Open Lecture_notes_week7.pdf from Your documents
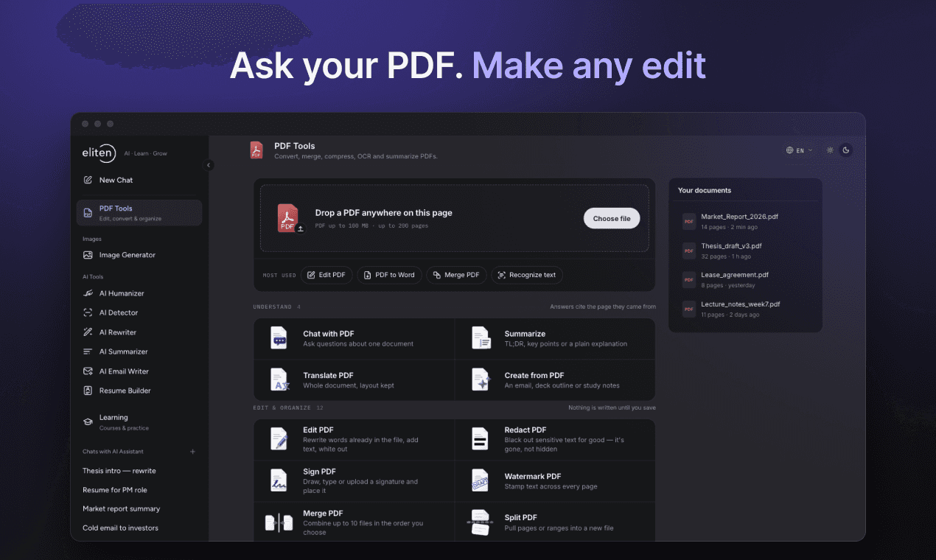Viewport: 936px width, 560px height. 745,309
